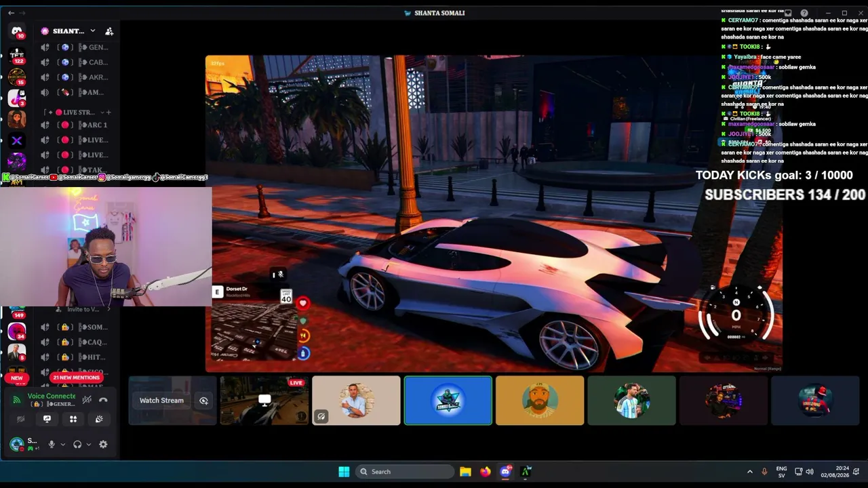Toggle microphone mute in user panel
Viewport: 868px width, 488px height.
[x=52, y=445]
